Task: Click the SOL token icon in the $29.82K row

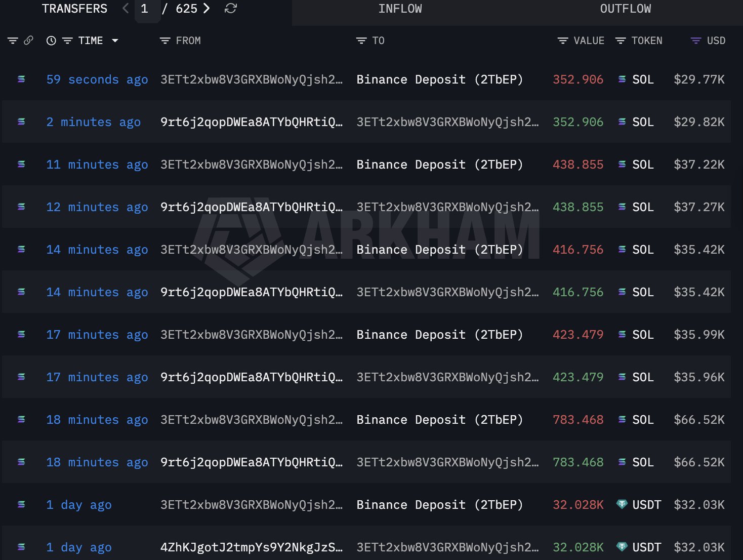Action: pyautogui.click(x=622, y=122)
